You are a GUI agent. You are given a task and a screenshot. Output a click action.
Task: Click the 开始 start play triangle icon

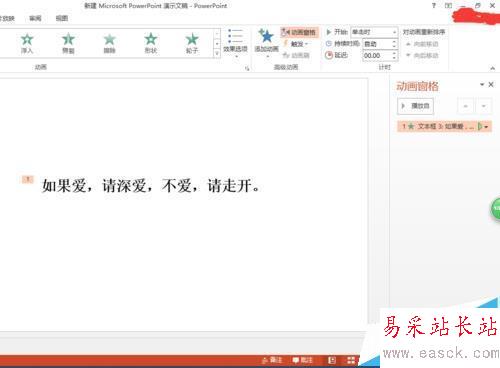[329, 32]
